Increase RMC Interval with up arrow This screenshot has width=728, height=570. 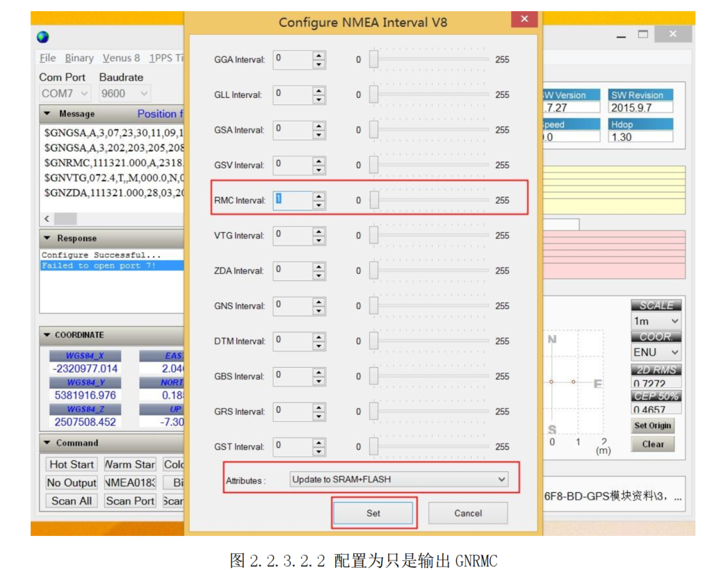pos(318,197)
